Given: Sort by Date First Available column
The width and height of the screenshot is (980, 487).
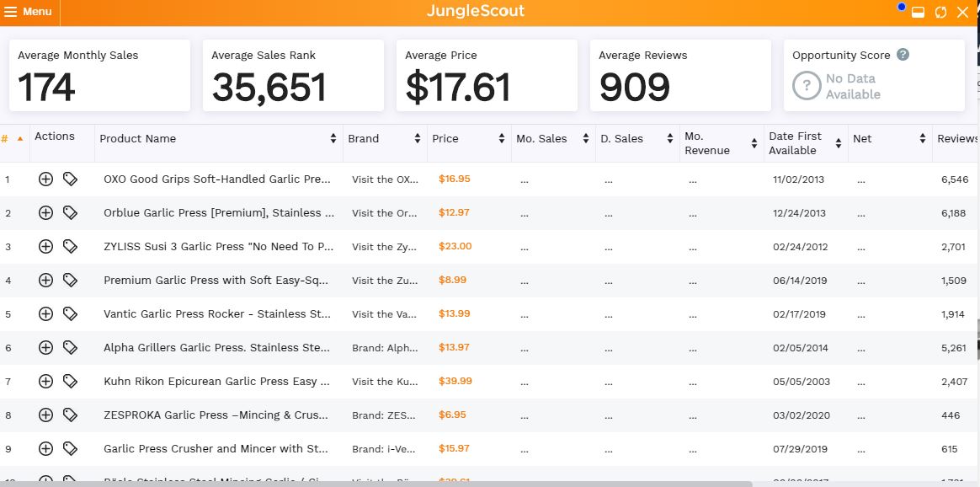Looking at the screenshot, I should 838,144.
